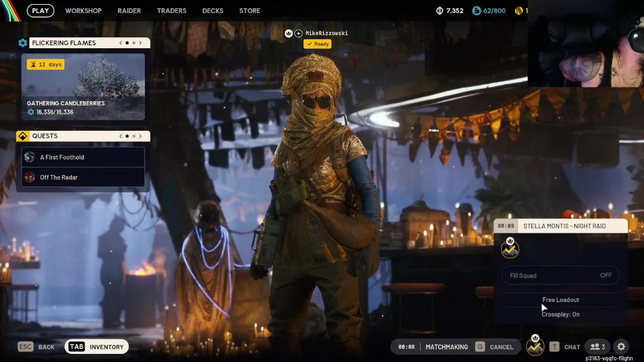644x362 pixels.
Task: Open the settings gear in bottom bar
Action: (621, 347)
